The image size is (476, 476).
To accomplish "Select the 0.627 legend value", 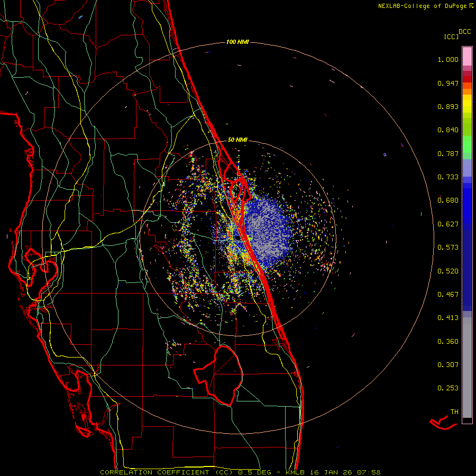I will (448, 224).
